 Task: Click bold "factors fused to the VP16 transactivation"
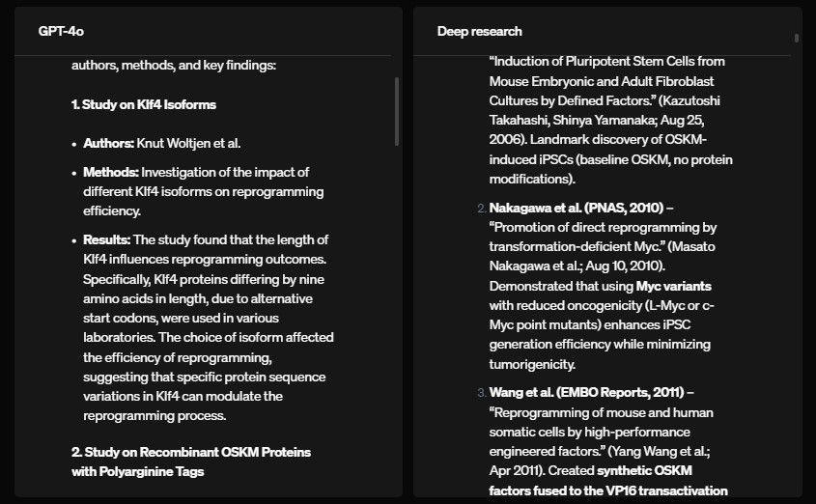[608, 490]
